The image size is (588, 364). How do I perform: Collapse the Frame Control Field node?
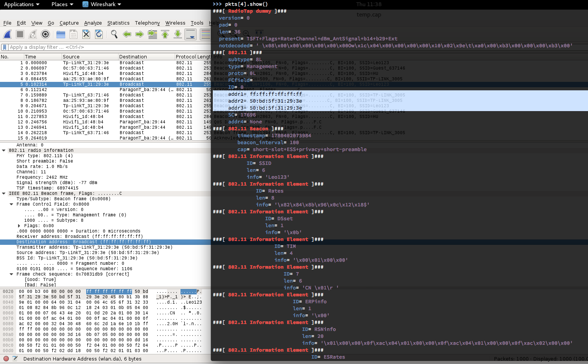tap(12, 204)
